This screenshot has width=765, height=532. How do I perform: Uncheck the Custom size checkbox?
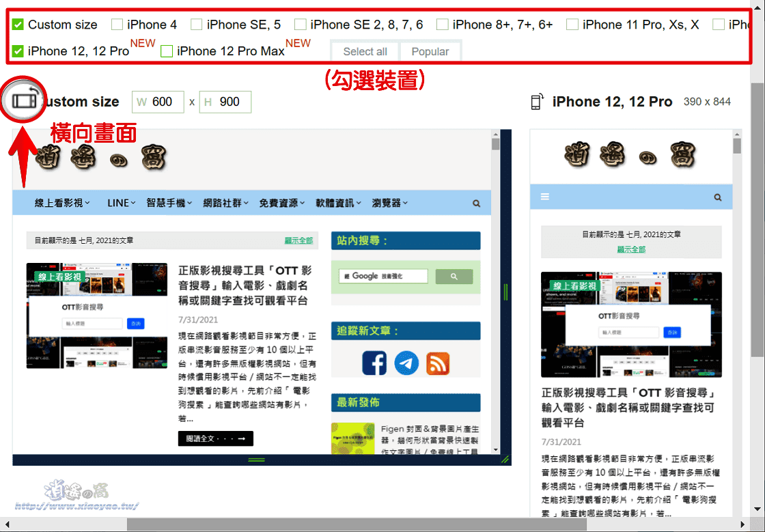[18, 25]
